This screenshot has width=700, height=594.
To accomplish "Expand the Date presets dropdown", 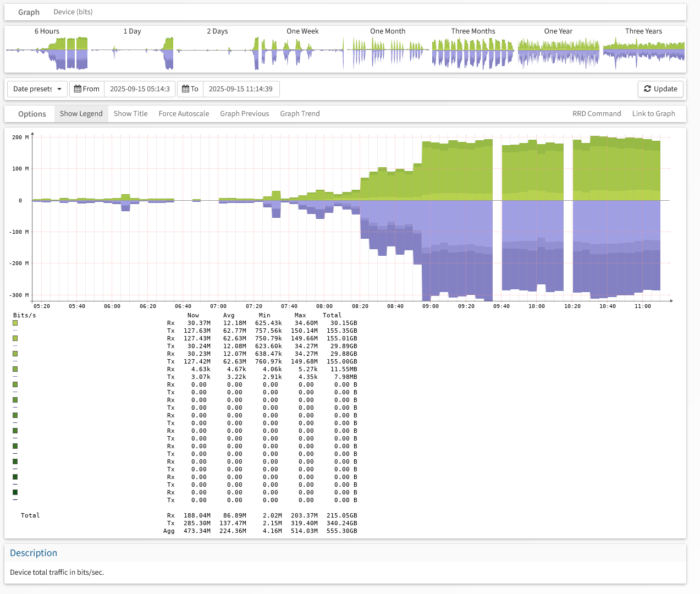I will coord(37,89).
